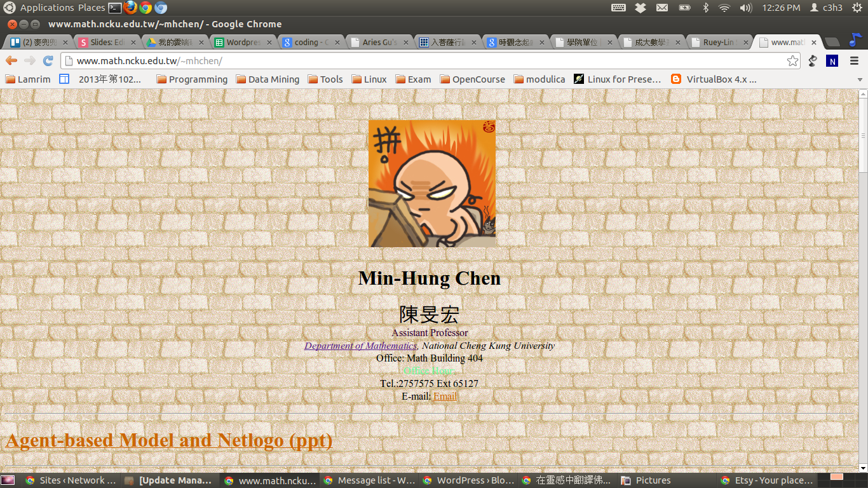Viewport: 868px width, 488px height.
Task: Click the blue music note icon
Action: point(855,39)
